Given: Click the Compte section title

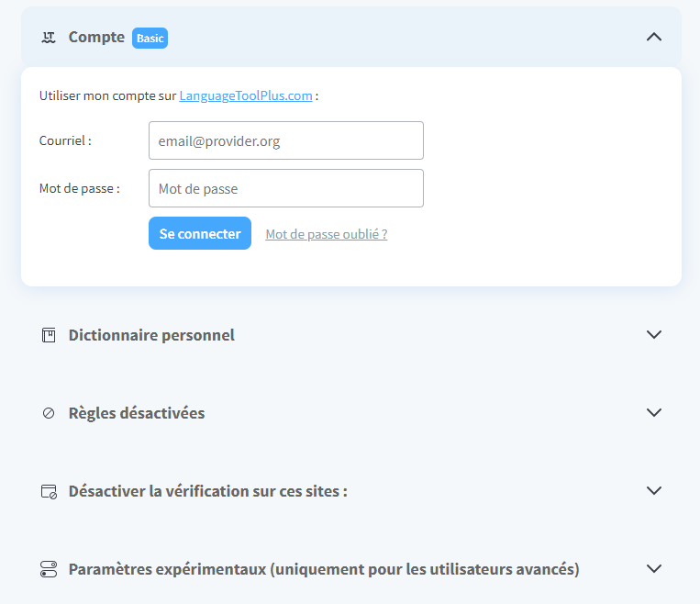Looking at the screenshot, I should [96, 38].
